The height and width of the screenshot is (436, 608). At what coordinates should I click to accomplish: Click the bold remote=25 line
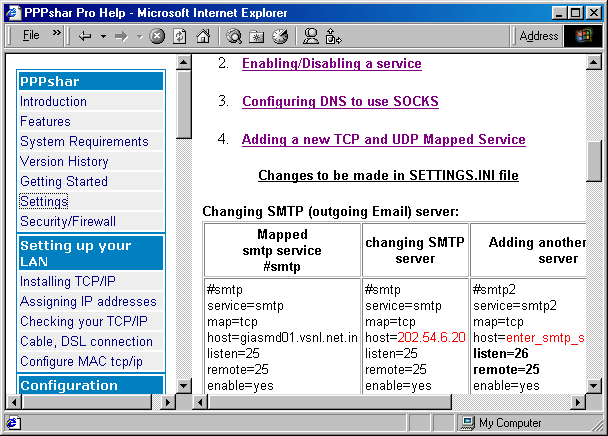click(x=506, y=370)
